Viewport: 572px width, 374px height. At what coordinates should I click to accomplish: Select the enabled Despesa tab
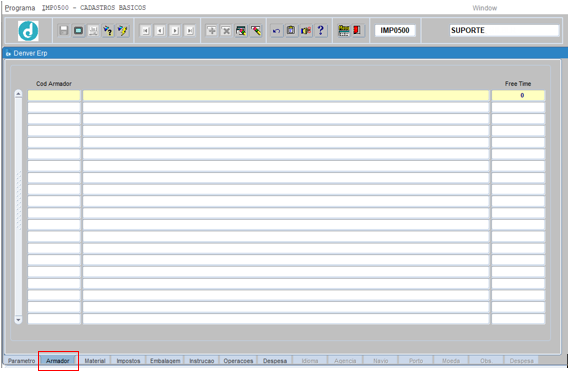(275, 361)
